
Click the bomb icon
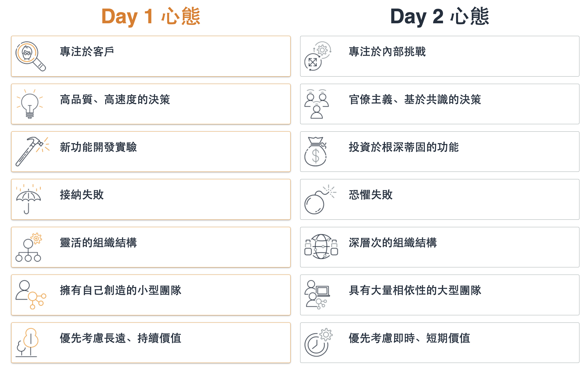[320, 199]
